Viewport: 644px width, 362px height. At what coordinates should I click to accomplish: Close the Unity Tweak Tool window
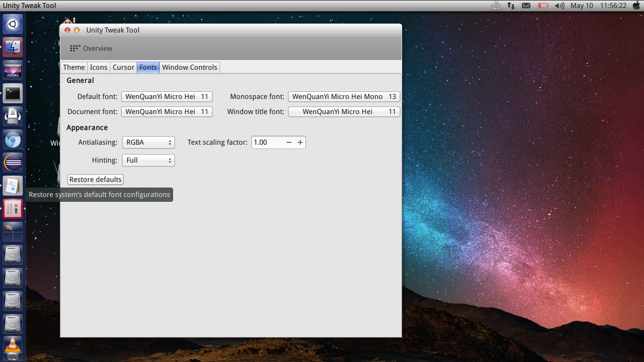coord(67,30)
